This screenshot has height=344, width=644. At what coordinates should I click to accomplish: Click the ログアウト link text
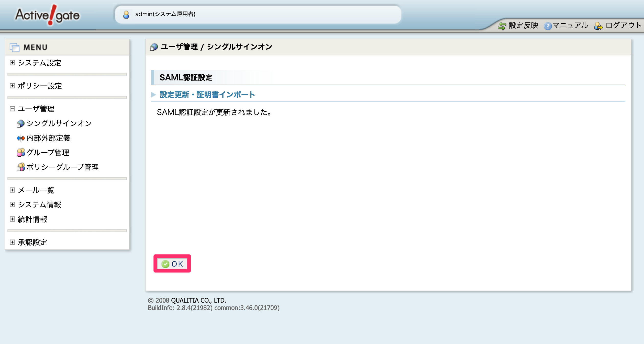(624, 25)
